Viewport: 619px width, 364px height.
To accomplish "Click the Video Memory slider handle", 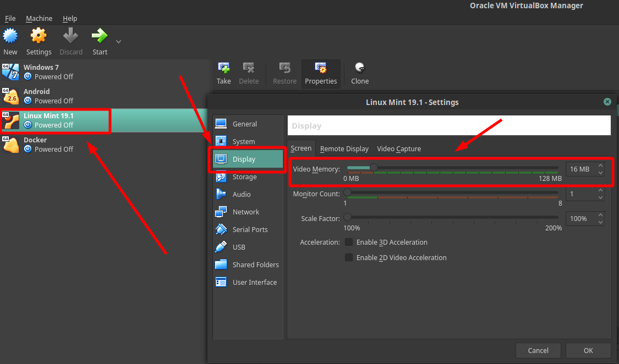I will (x=374, y=168).
